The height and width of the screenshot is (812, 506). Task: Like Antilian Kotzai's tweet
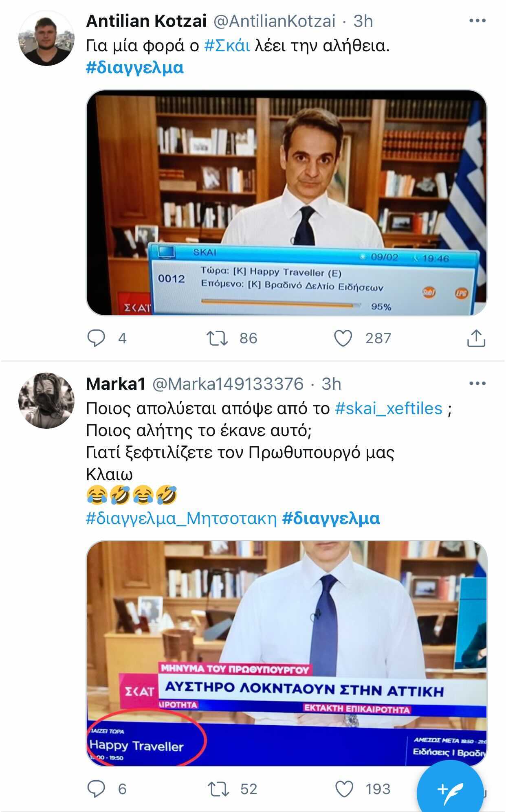coord(343,338)
